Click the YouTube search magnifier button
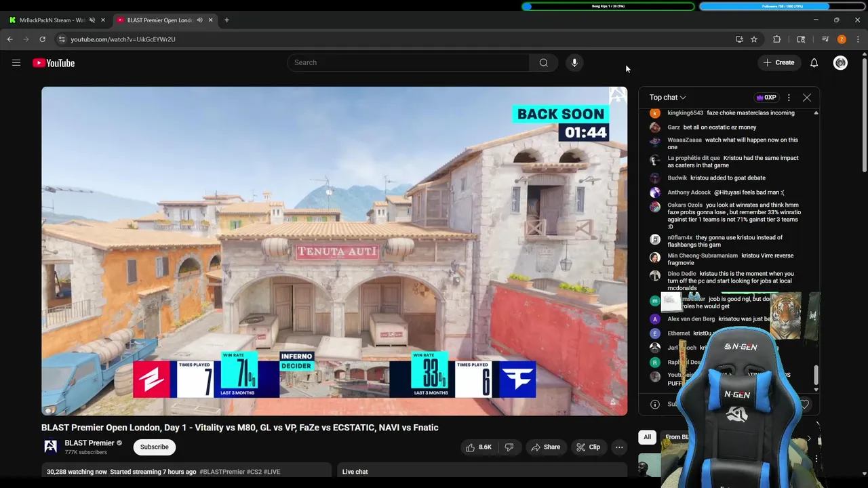This screenshot has width=868, height=488. tap(543, 62)
